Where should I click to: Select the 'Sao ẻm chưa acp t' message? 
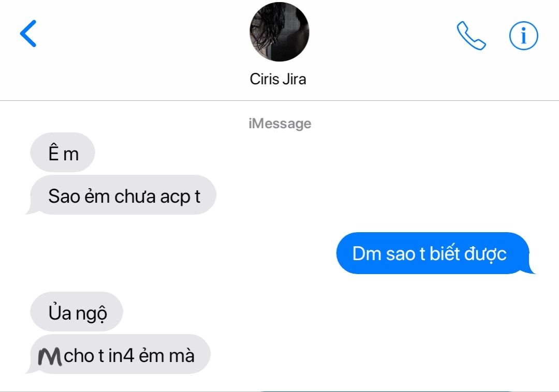[121, 195]
